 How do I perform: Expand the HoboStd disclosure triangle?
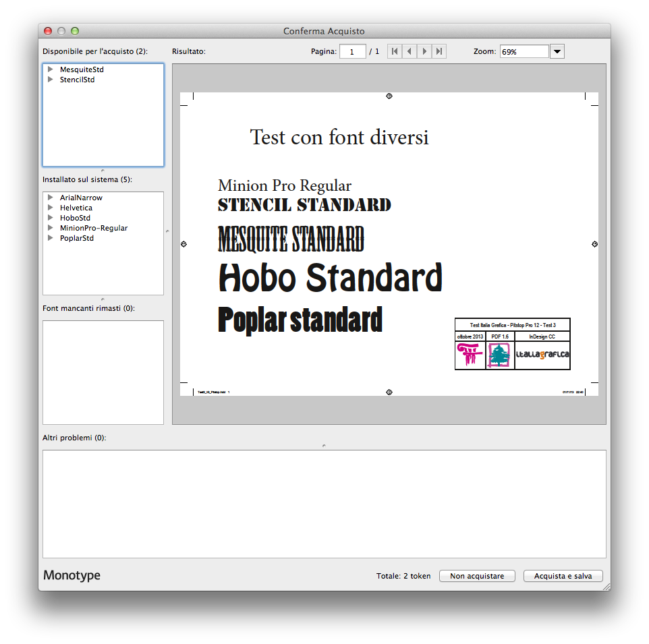pyautogui.click(x=50, y=218)
